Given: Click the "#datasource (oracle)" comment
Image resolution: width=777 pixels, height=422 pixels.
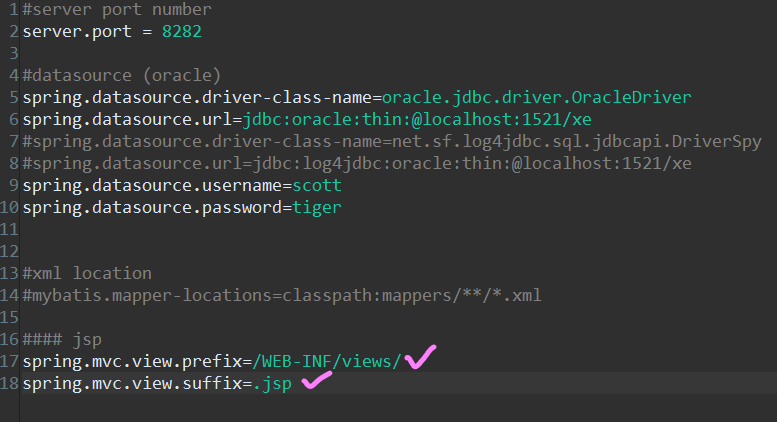Looking at the screenshot, I should pyautogui.click(x=122, y=76).
